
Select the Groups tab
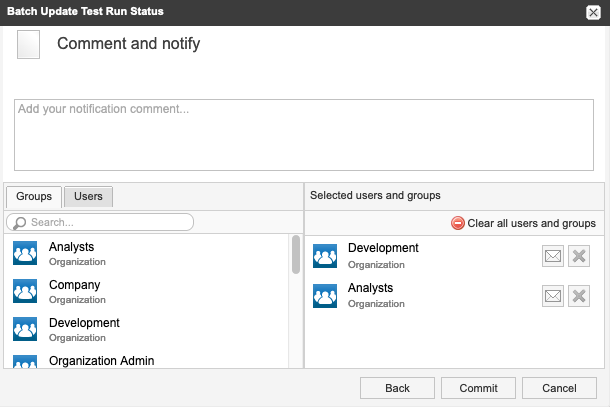click(34, 196)
